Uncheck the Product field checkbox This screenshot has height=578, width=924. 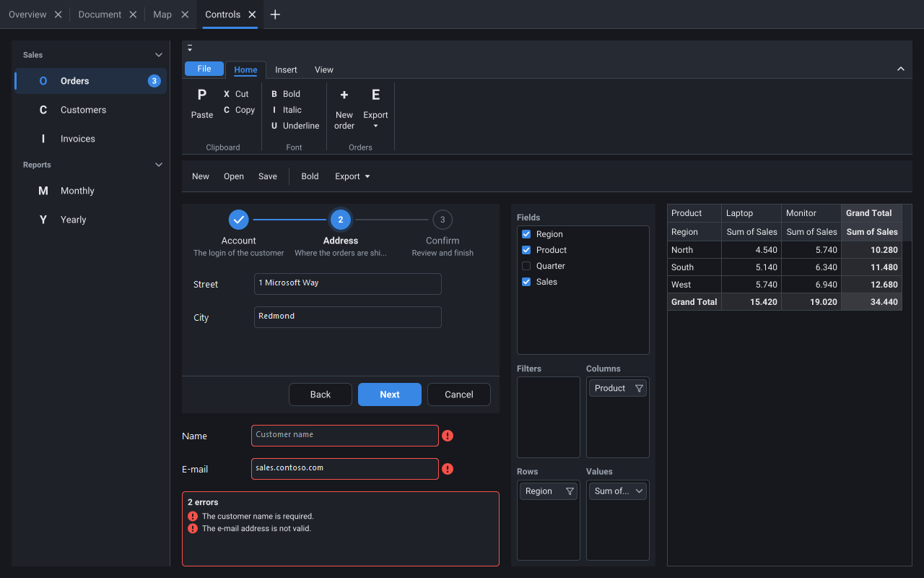pos(526,250)
